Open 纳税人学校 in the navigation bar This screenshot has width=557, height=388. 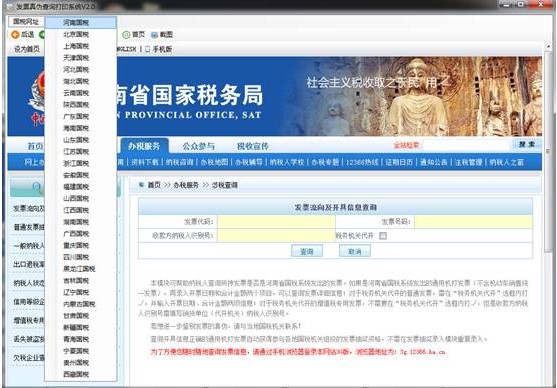pos(287,162)
